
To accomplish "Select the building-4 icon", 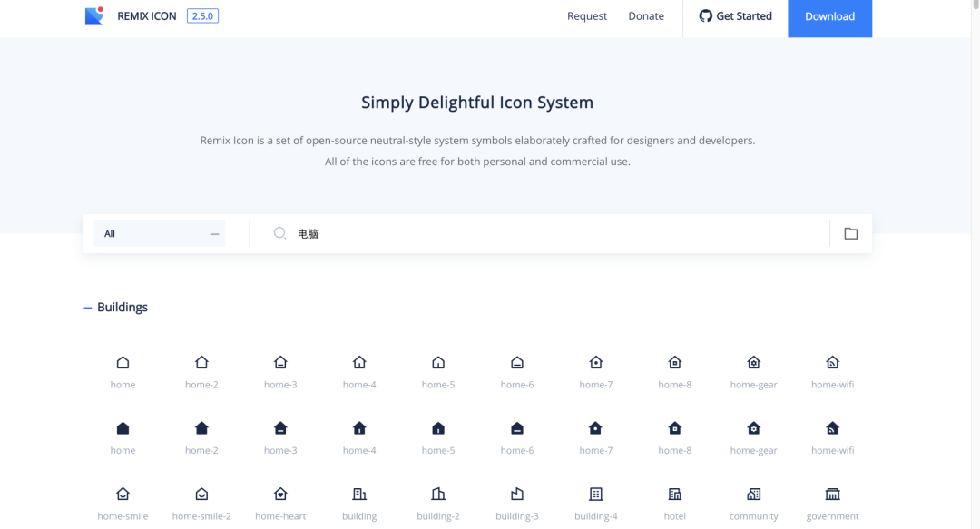I will point(595,494).
